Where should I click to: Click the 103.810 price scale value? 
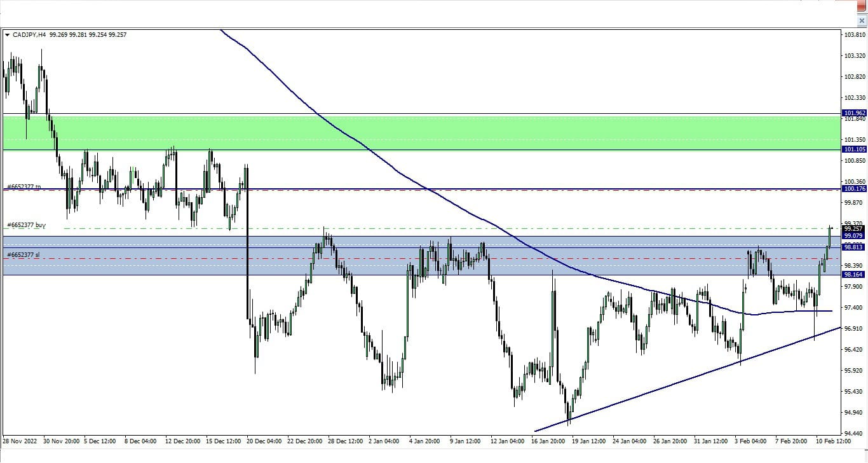(x=855, y=35)
